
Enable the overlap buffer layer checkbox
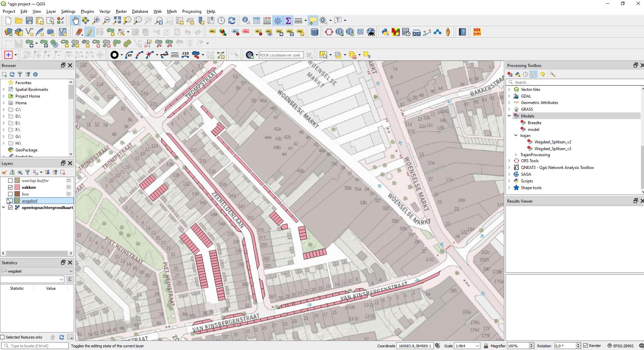click(10, 181)
